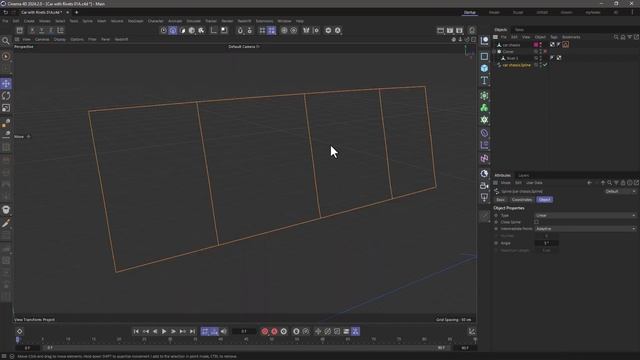
Task: Toggle Cloner enable red X
Action: tap(545, 52)
